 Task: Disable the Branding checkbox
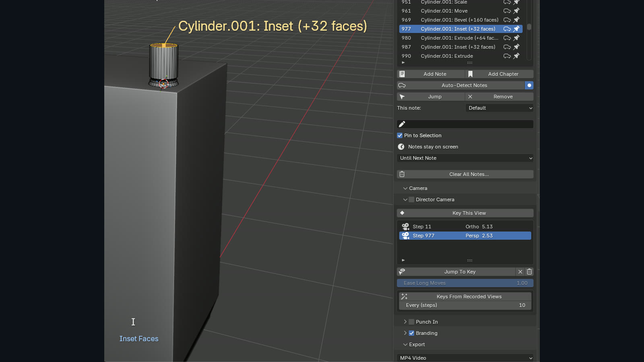point(411,333)
